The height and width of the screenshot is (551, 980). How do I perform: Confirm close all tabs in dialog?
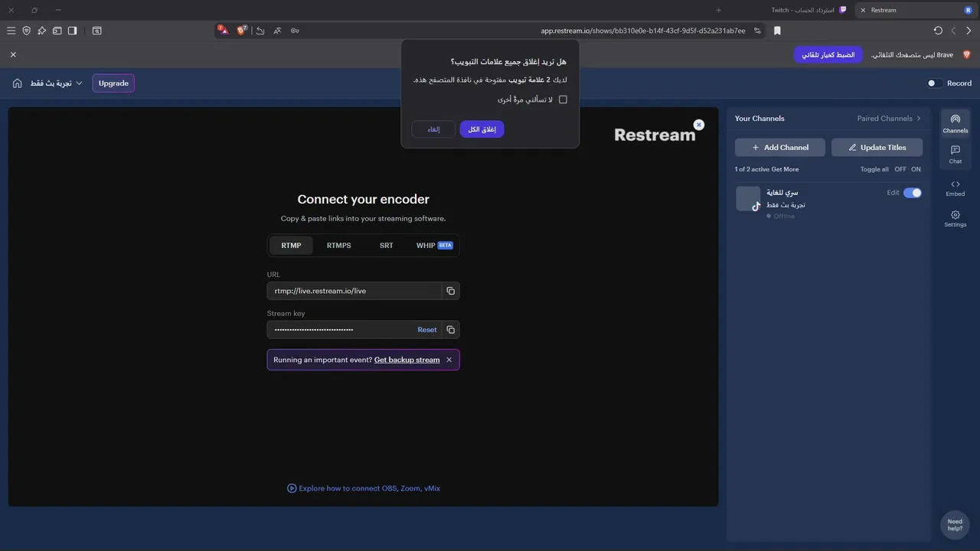pyautogui.click(x=482, y=129)
